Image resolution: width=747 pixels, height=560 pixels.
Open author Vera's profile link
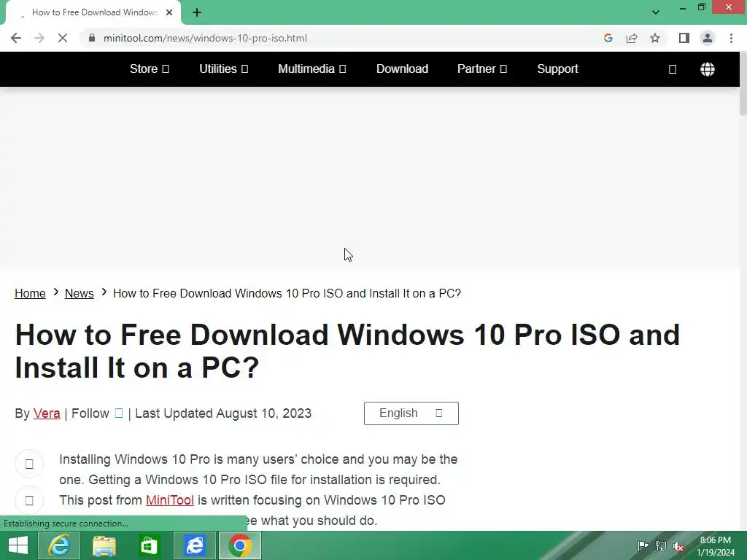click(x=47, y=413)
